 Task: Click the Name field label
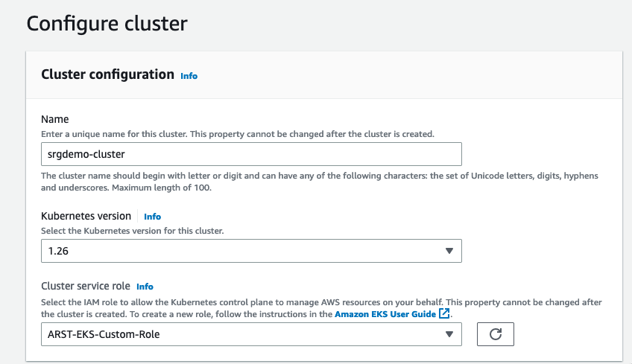(x=54, y=119)
